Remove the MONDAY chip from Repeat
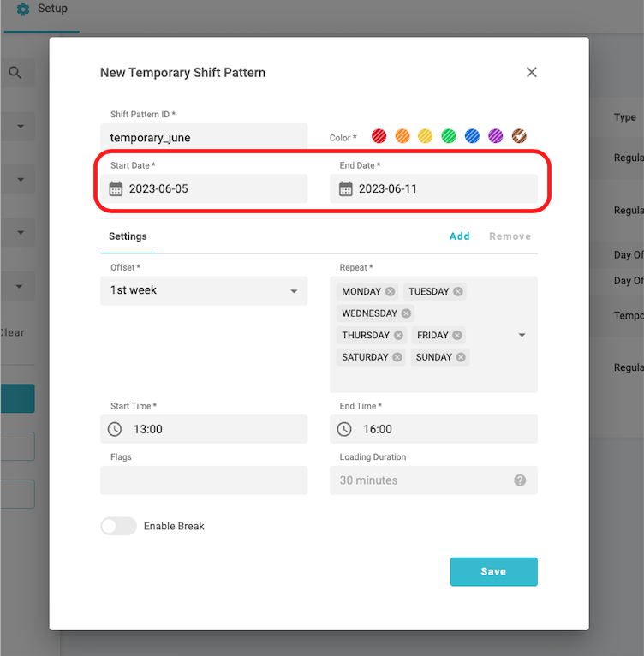Viewport: 644px width, 656px height. pos(391,292)
